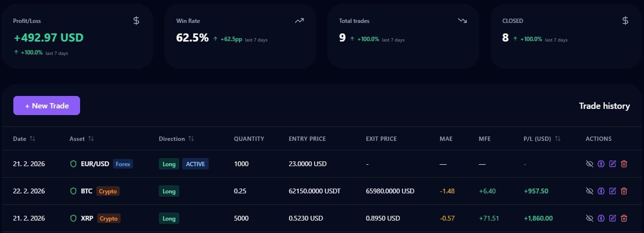Click the brain icon on the EUR/USD row
Image resolution: width=644 pixels, height=233 pixels.
click(x=601, y=164)
